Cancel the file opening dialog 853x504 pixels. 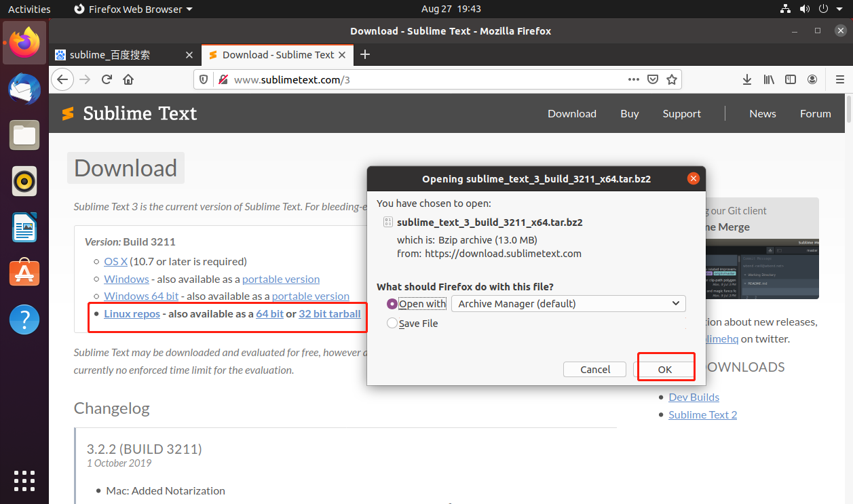pyautogui.click(x=595, y=369)
